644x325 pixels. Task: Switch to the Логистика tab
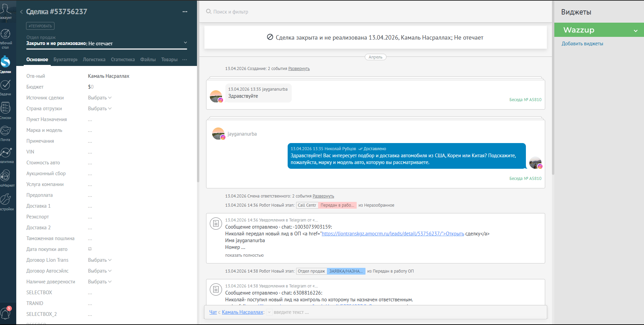coord(94,60)
